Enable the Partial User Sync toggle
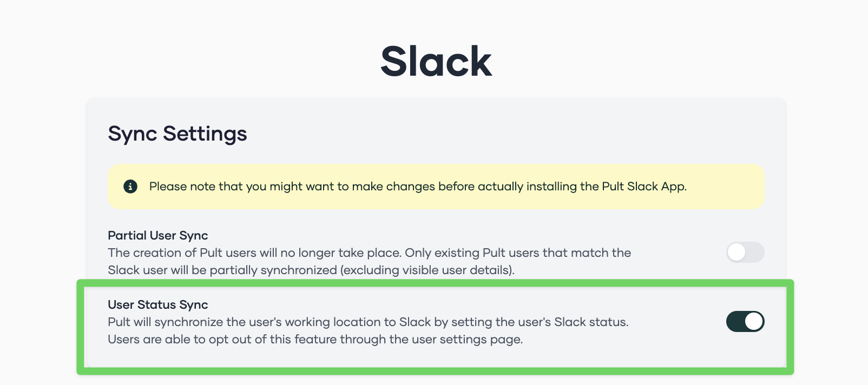Image resolution: width=868 pixels, height=385 pixels. click(x=745, y=252)
